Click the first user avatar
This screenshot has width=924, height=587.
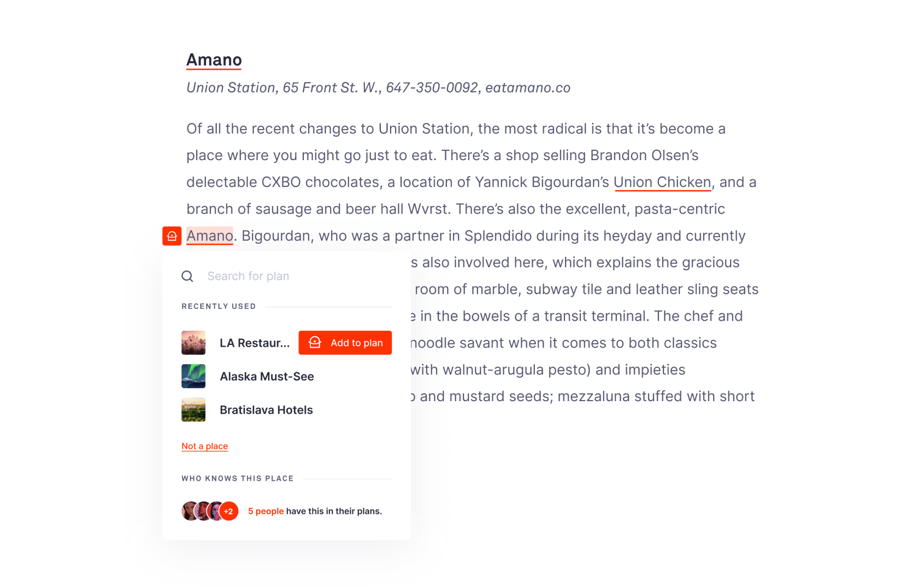pos(190,511)
